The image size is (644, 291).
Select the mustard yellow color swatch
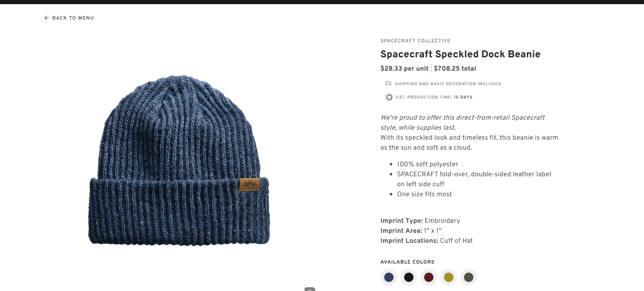pyautogui.click(x=449, y=277)
